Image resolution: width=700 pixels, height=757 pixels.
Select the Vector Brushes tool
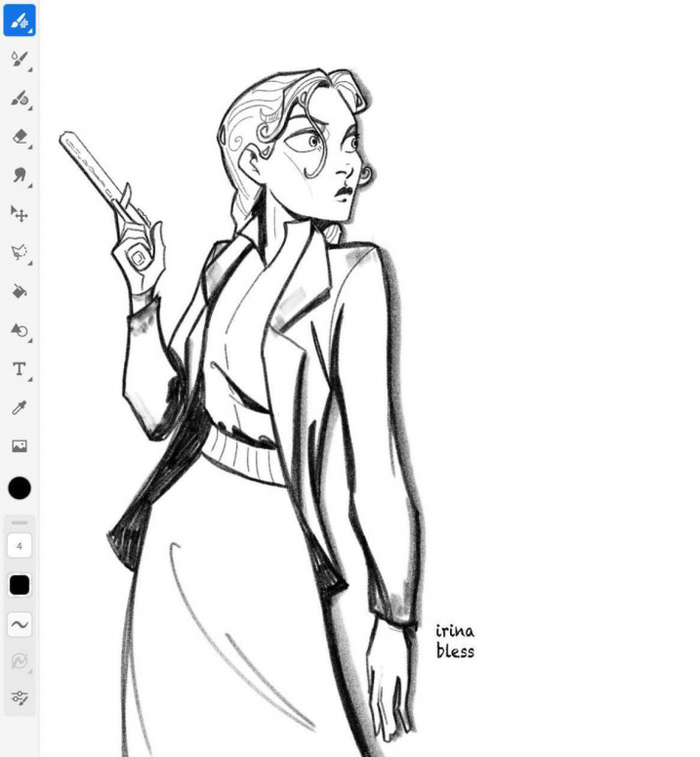coord(20,99)
